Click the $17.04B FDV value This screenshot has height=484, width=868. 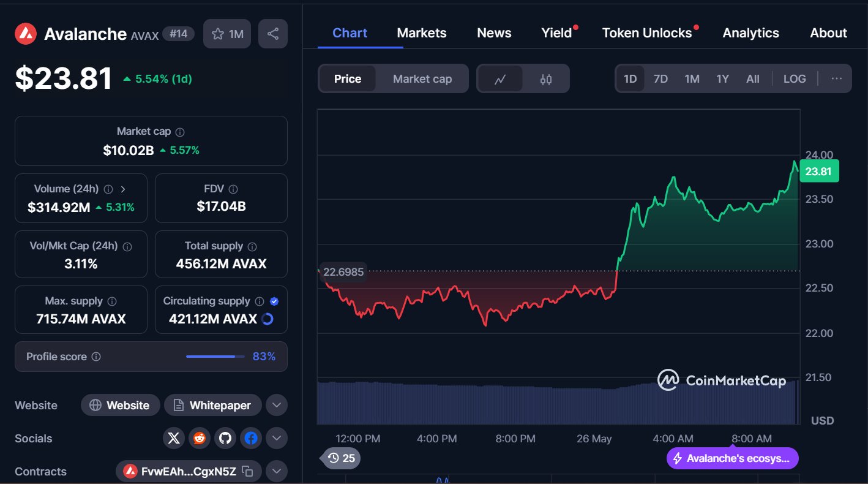221,206
